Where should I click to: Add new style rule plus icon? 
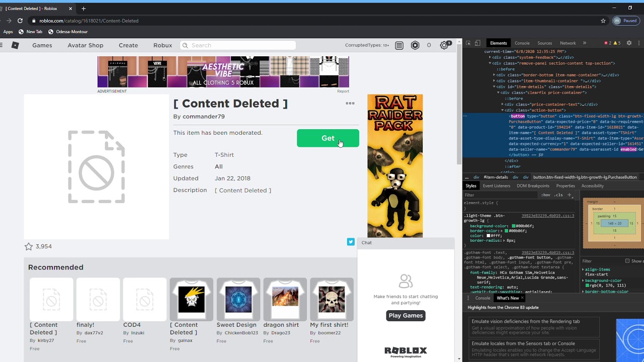[570, 195]
